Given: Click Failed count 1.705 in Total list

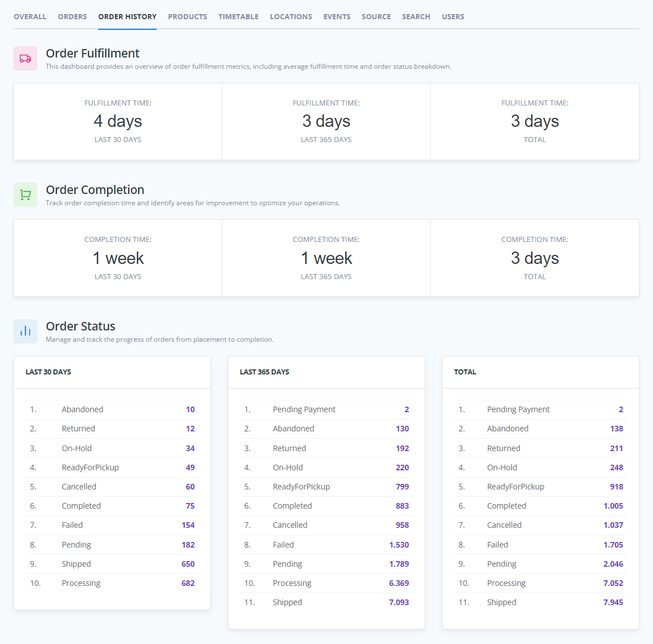Looking at the screenshot, I should [614, 544].
